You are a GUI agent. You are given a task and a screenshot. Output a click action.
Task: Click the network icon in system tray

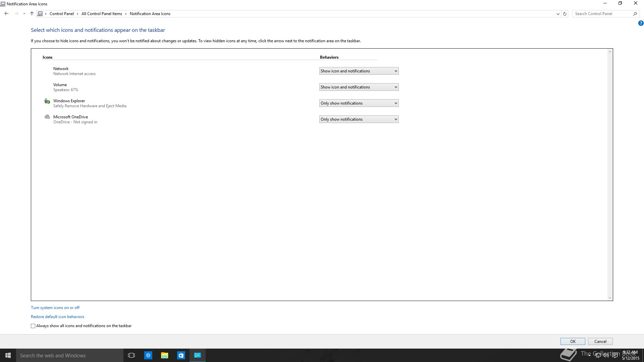[x=598, y=355]
